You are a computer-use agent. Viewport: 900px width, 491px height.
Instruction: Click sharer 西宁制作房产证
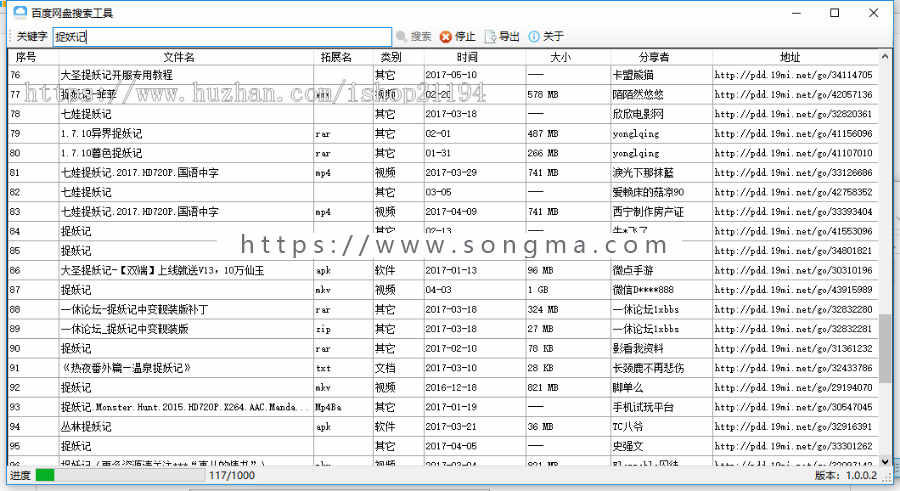point(648,211)
